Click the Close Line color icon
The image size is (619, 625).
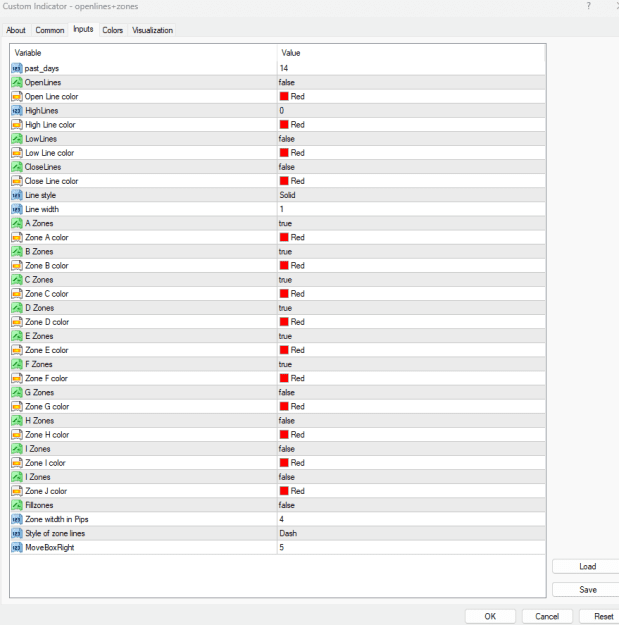(x=17, y=181)
